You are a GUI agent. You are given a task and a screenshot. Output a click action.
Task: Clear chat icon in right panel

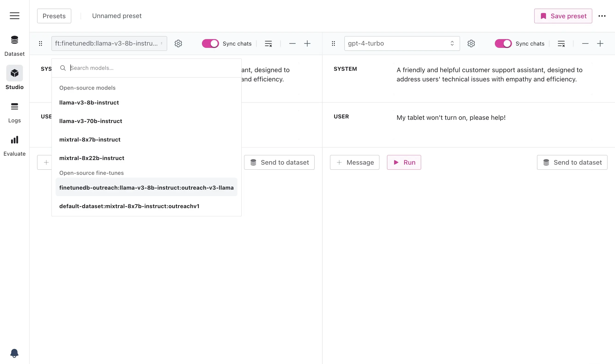click(561, 44)
